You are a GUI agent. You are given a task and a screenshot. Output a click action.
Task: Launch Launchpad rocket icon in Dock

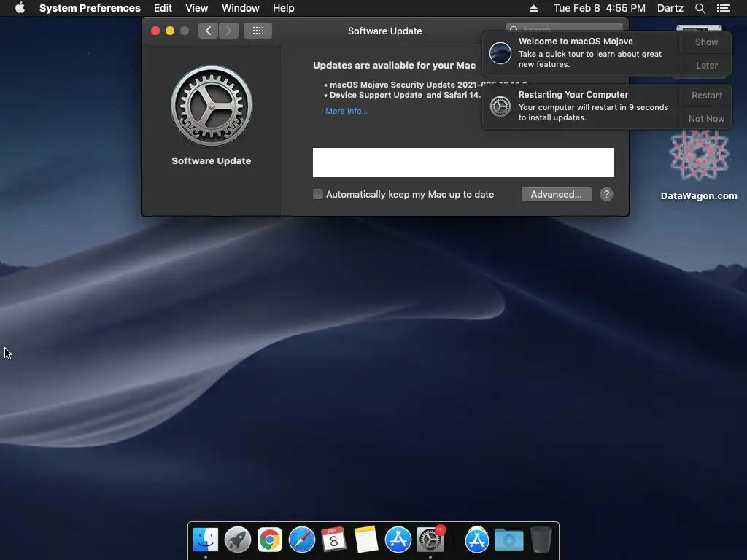click(x=238, y=540)
